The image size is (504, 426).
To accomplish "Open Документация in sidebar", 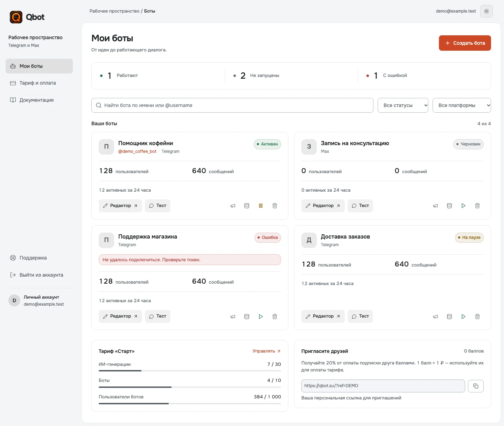I will coord(39,100).
